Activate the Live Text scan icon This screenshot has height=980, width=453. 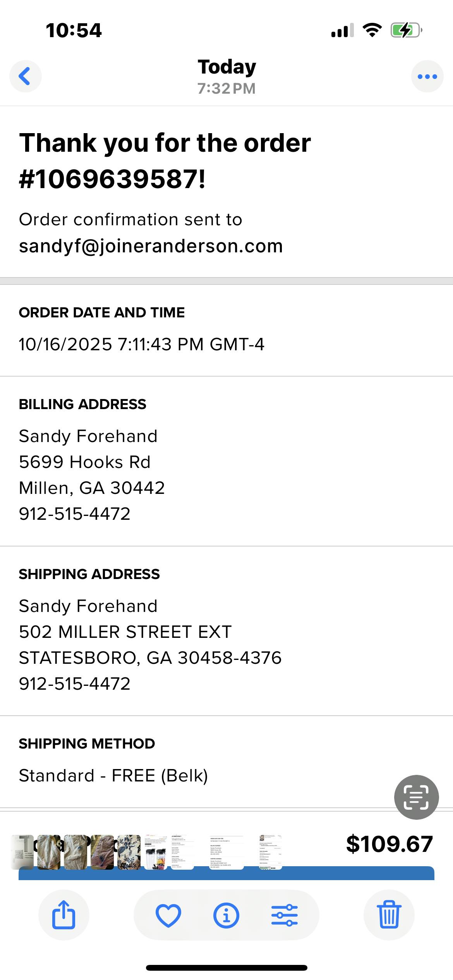pyautogui.click(x=416, y=797)
